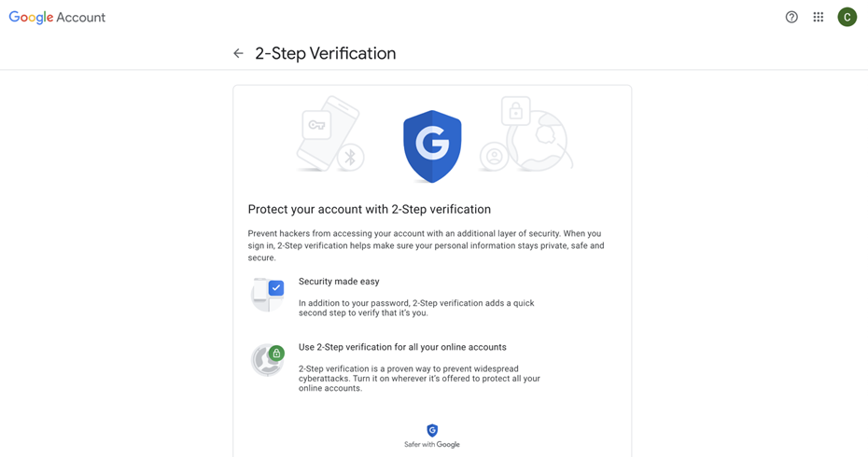Click the paragraph about preventing hackers

point(426,245)
